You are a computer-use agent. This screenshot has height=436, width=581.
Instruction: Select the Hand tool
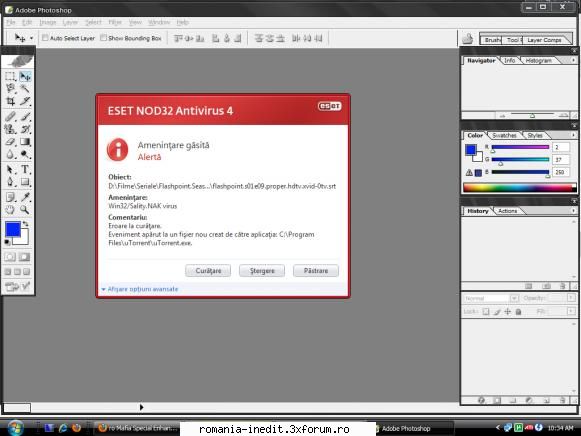10,210
